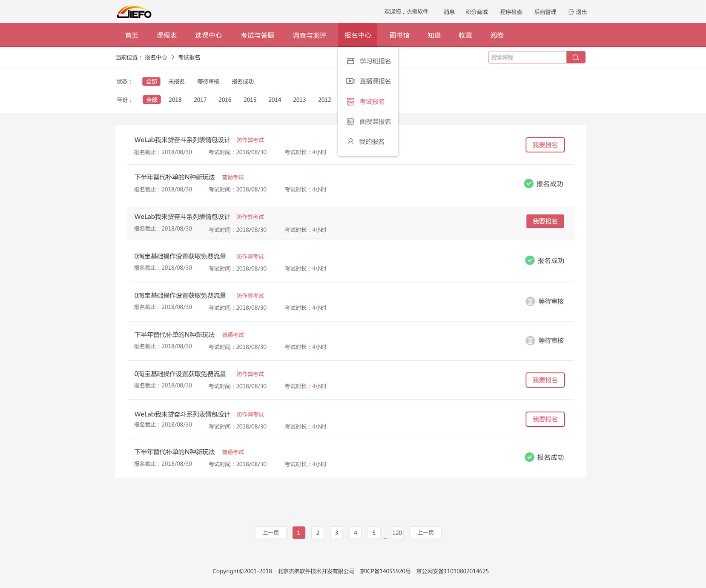
Task: Click the 搜索课程 search input field
Action: coord(527,57)
